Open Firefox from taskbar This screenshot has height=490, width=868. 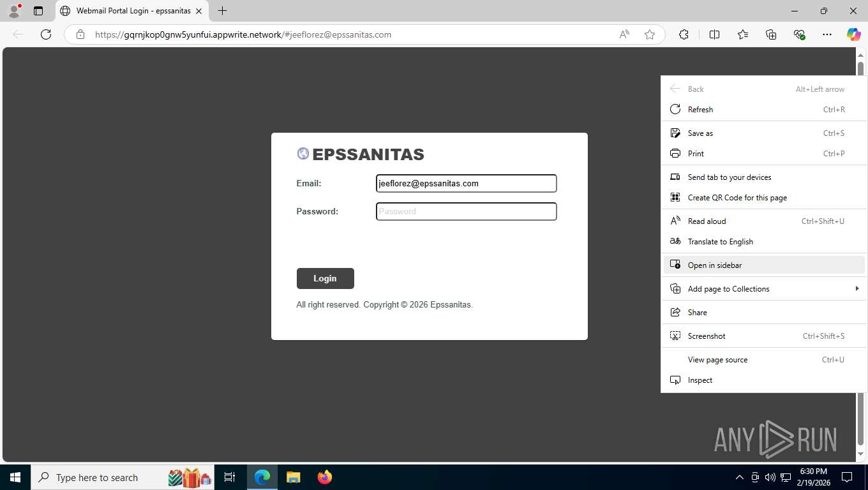tap(324, 477)
